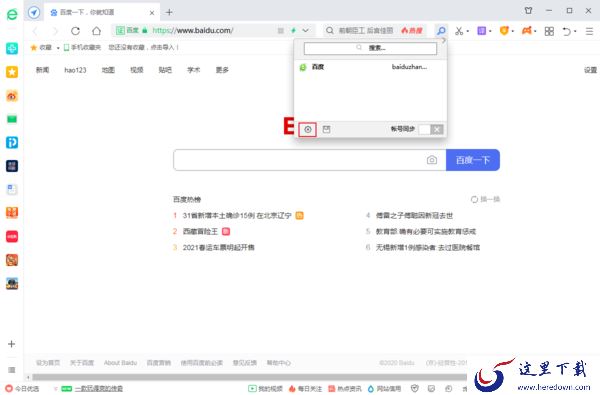600x395 pixels.
Task: Open 每日关注 in status bar
Action: [305, 389]
